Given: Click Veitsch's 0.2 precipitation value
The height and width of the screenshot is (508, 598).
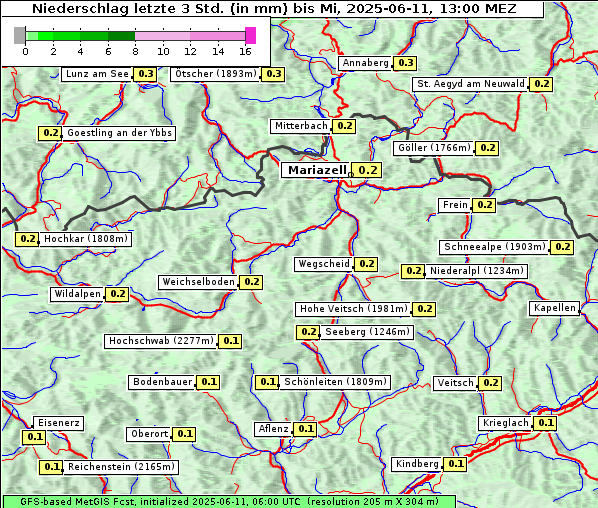Looking at the screenshot, I should (490, 383).
